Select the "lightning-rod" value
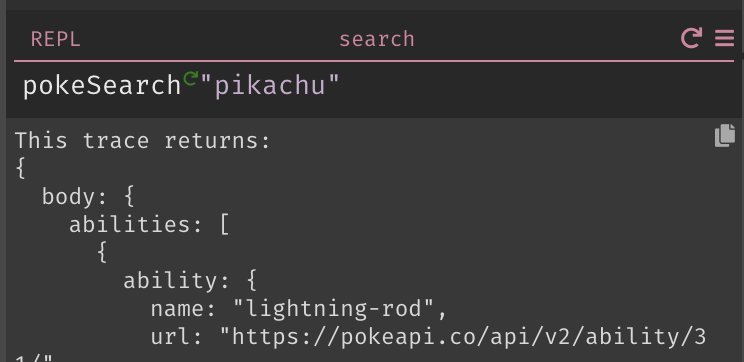 334,309
